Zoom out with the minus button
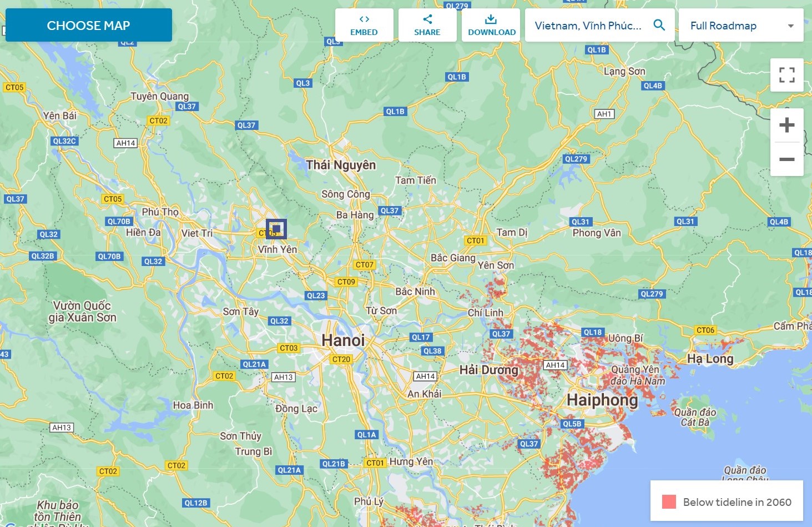Image resolution: width=812 pixels, height=527 pixels. tap(787, 159)
